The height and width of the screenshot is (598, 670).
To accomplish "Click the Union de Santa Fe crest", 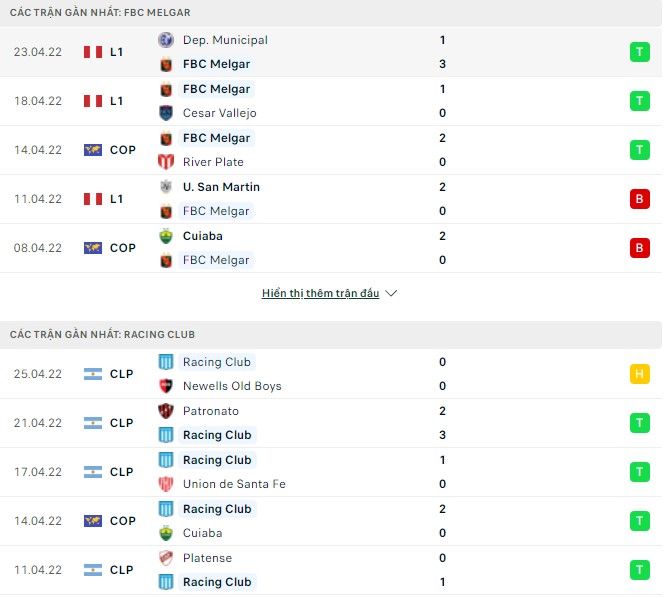I will (x=166, y=484).
